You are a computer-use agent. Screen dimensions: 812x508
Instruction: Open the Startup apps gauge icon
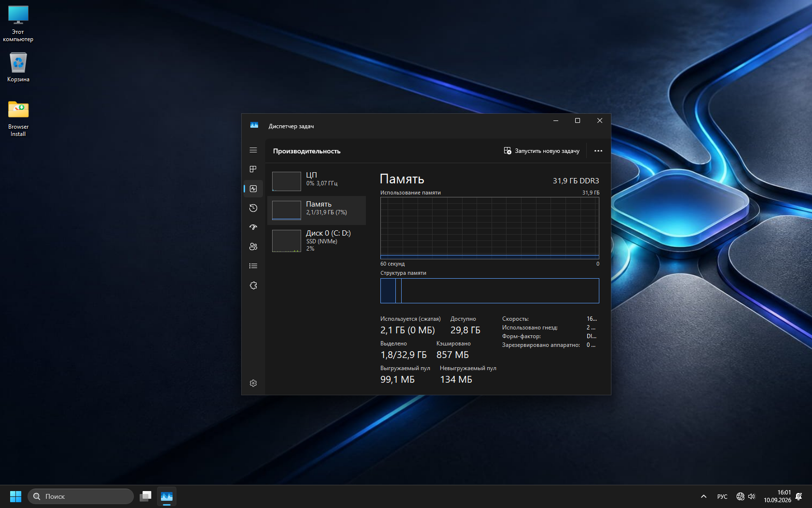[x=253, y=227]
